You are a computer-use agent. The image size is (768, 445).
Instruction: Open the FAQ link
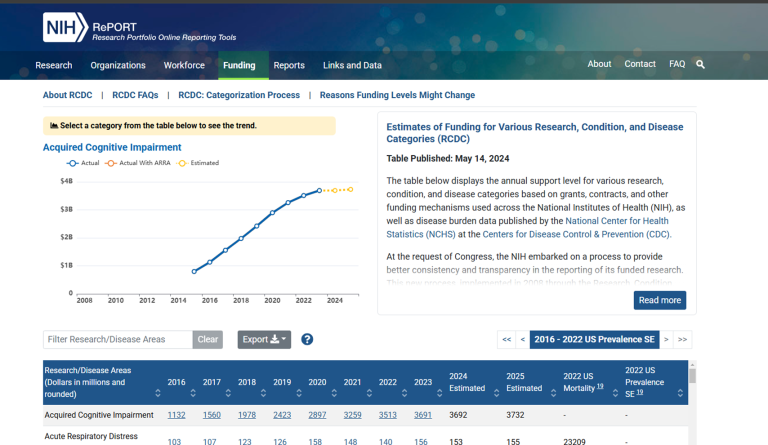(677, 64)
